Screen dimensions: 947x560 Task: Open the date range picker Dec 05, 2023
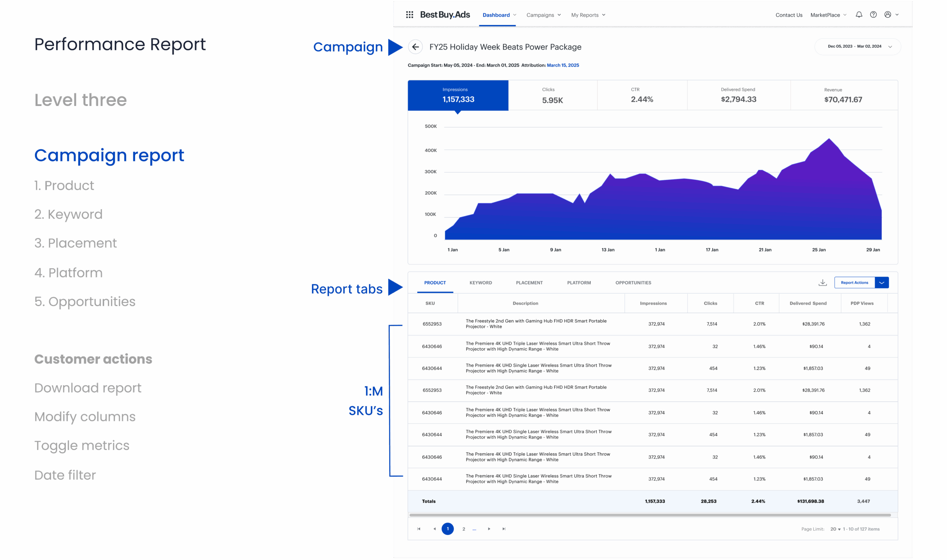(x=857, y=46)
